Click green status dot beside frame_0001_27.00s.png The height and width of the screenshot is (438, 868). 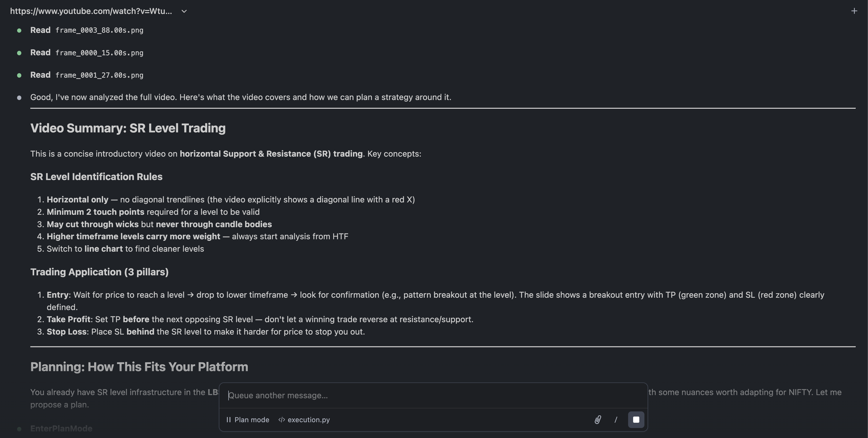(x=19, y=75)
